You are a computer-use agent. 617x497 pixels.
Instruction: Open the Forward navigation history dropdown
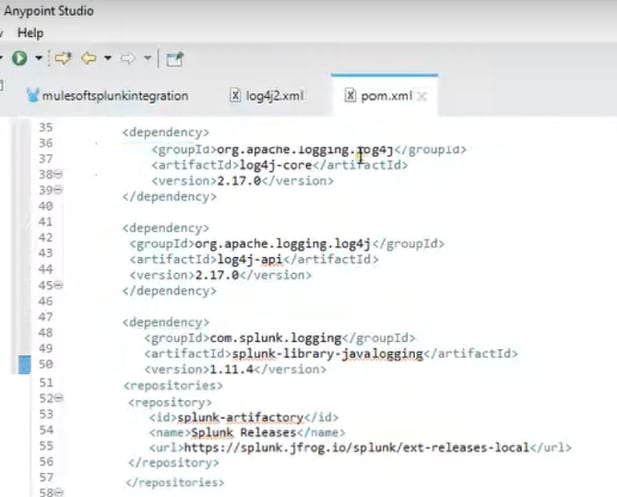(x=148, y=58)
